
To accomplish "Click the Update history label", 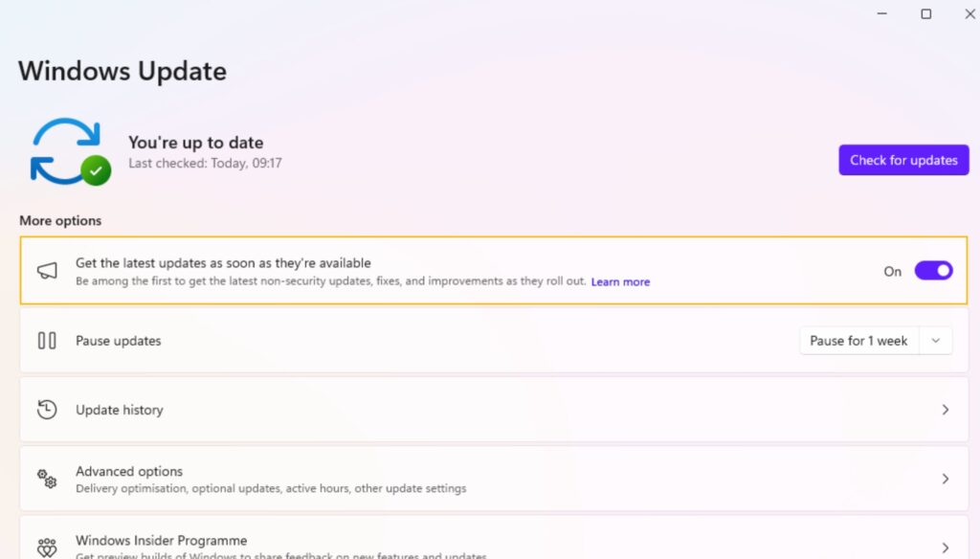I will click(120, 410).
